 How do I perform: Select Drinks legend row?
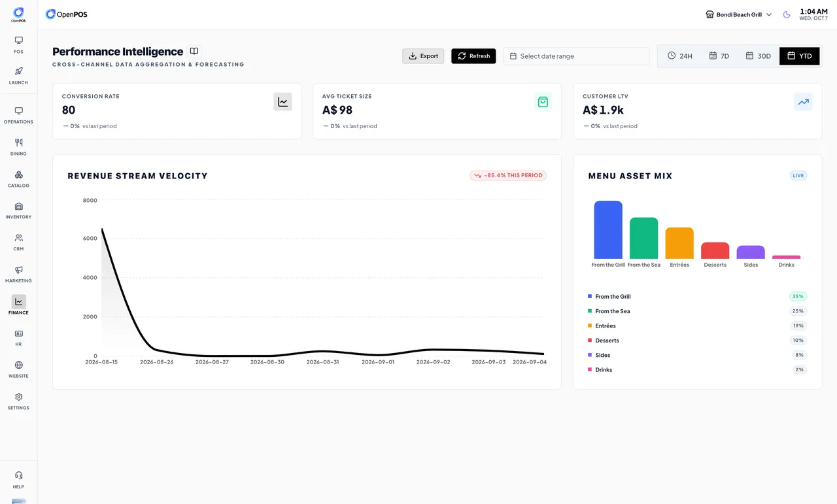(697, 370)
